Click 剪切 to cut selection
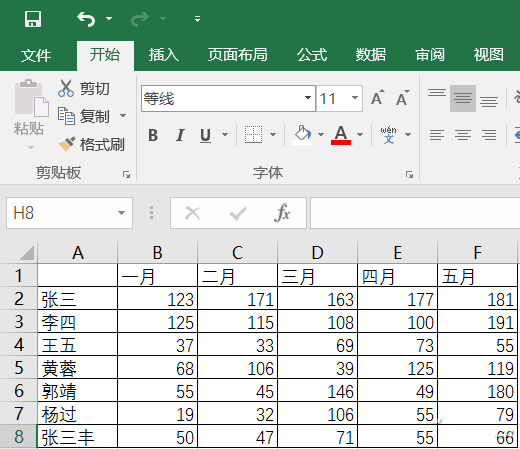The image size is (520, 449). (84, 89)
